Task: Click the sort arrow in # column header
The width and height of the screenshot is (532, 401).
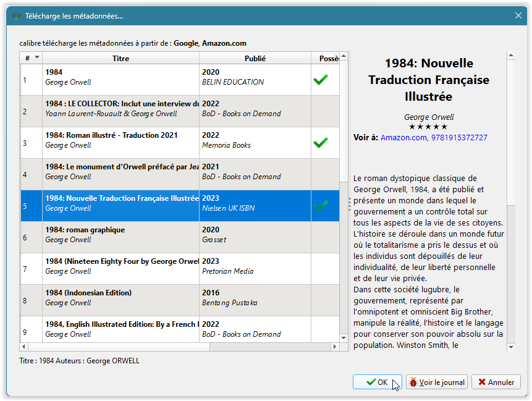Action: pos(37,58)
